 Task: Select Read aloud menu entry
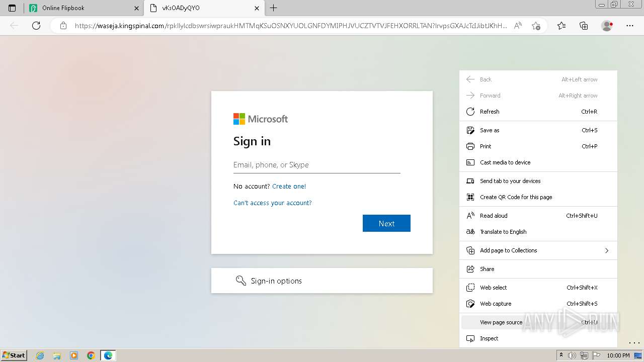point(538,216)
